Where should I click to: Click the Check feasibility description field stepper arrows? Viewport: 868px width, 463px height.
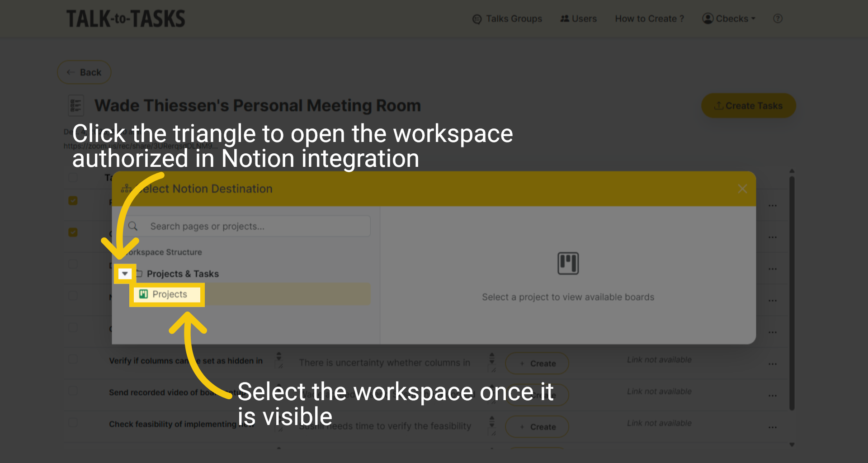[x=492, y=421]
